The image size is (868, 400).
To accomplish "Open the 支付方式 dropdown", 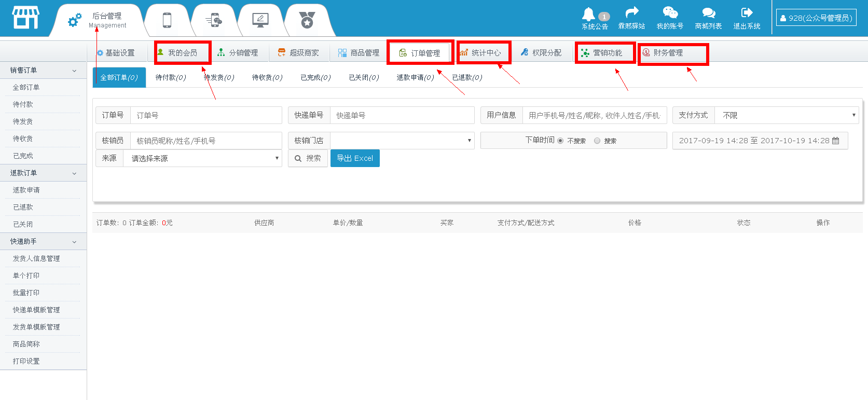I will coord(786,115).
